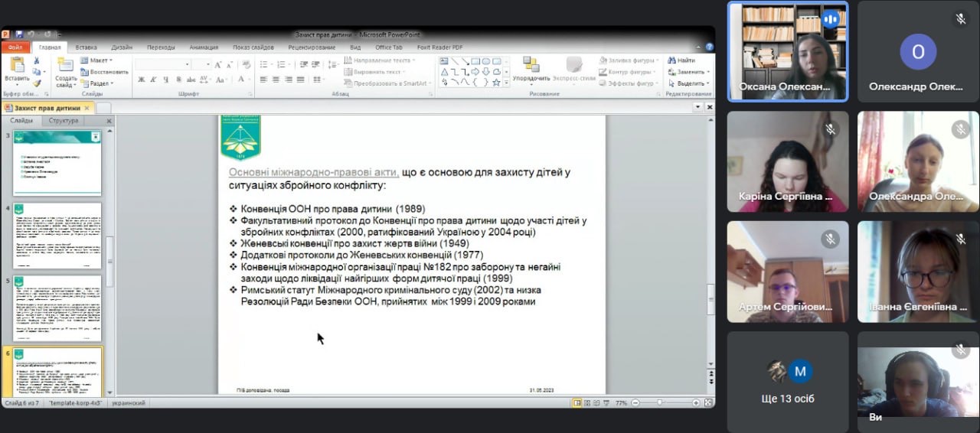Align text left in the paragraph group
Image resolution: width=980 pixels, height=433 pixels.
pyautogui.click(x=263, y=80)
